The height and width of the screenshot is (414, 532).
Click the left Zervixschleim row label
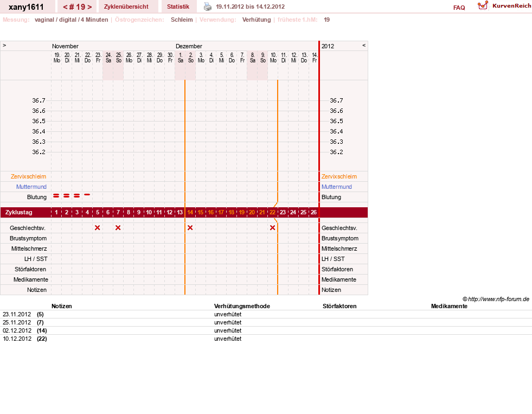pos(29,176)
